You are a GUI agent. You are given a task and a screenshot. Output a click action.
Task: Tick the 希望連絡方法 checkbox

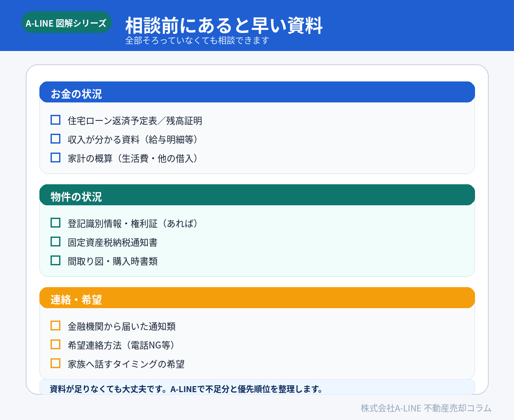click(x=55, y=344)
